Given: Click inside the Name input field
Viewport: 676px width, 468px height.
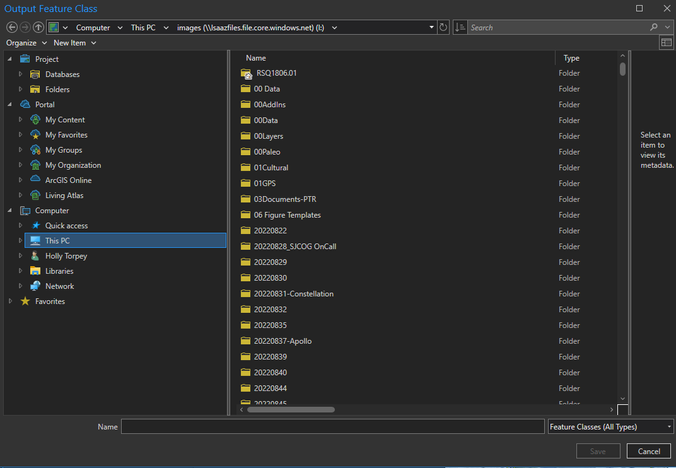Looking at the screenshot, I should coord(333,427).
